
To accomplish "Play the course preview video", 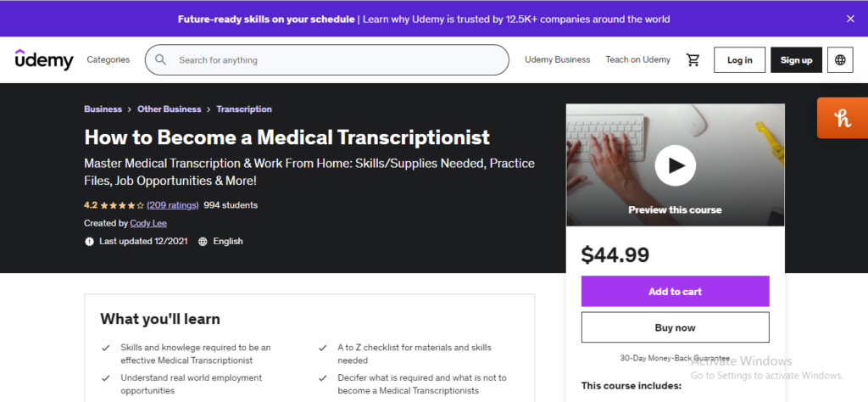I will (675, 165).
